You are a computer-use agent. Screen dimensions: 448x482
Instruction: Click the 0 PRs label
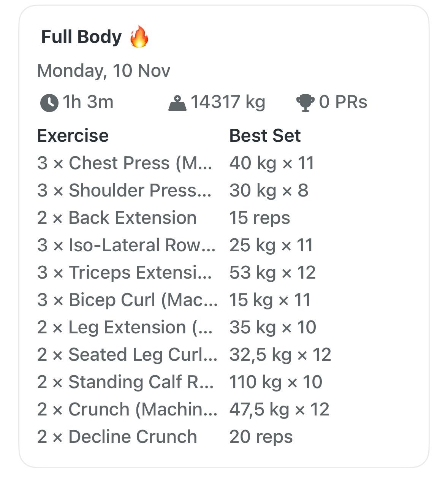pyautogui.click(x=343, y=102)
